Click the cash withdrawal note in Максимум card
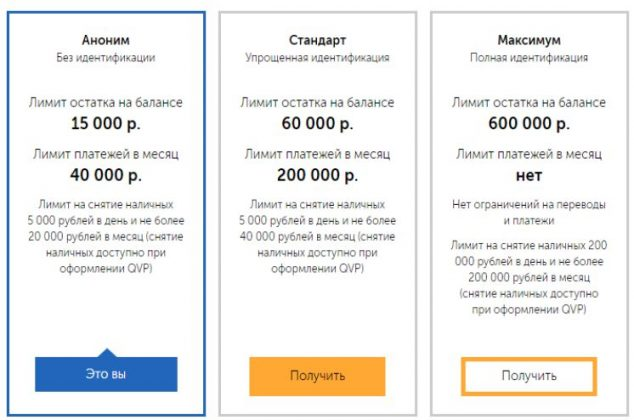The width and height of the screenshot is (634, 420). click(529, 277)
